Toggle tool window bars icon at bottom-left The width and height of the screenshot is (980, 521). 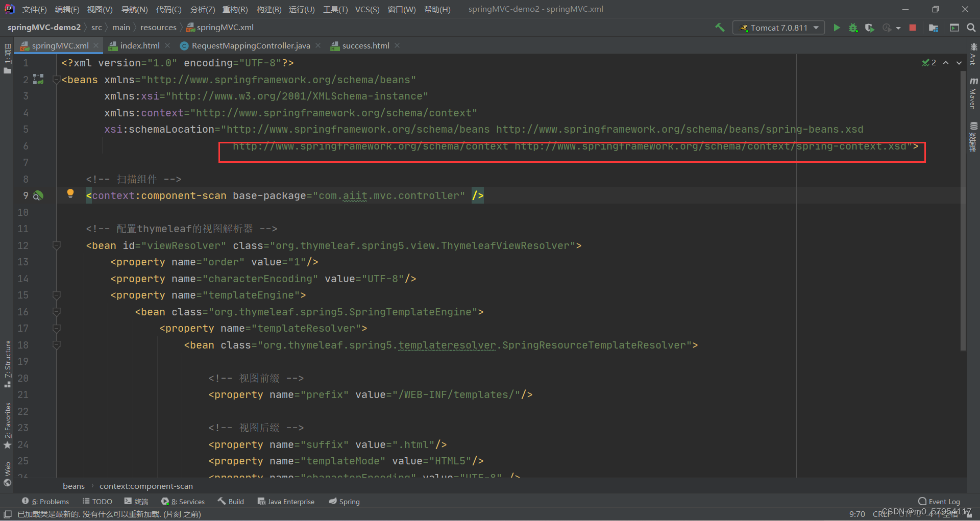[x=8, y=514]
